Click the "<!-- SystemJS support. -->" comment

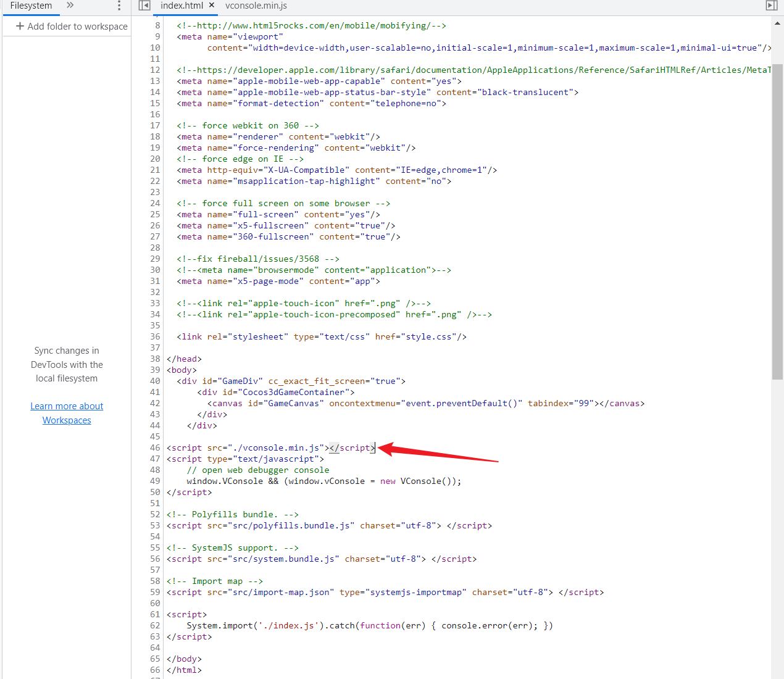coord(233,548)
